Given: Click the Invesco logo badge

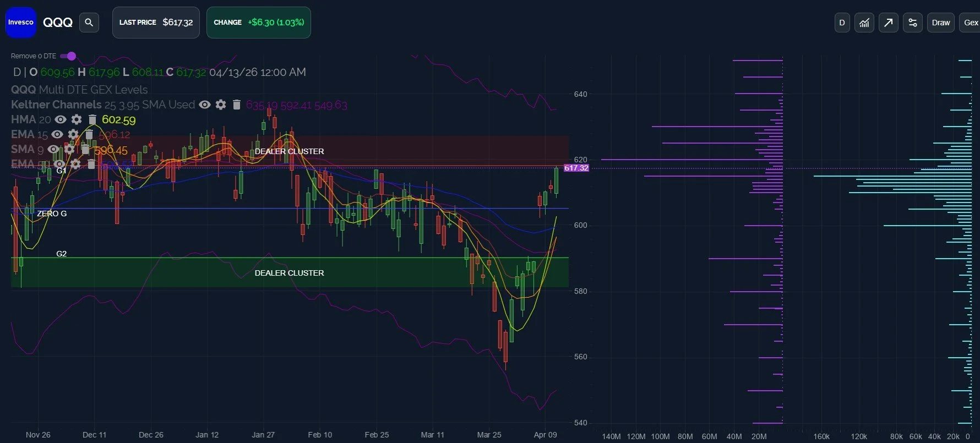Looking at the screenshot, I should [x=21, y=23].
